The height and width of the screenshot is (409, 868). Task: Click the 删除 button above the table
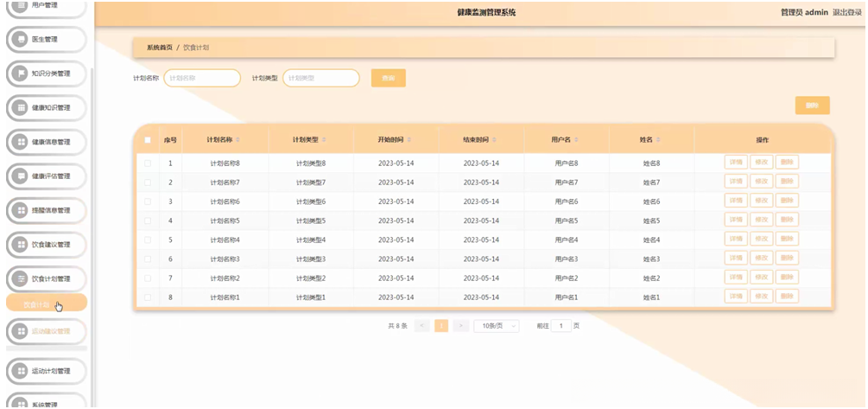click(813, 105)
